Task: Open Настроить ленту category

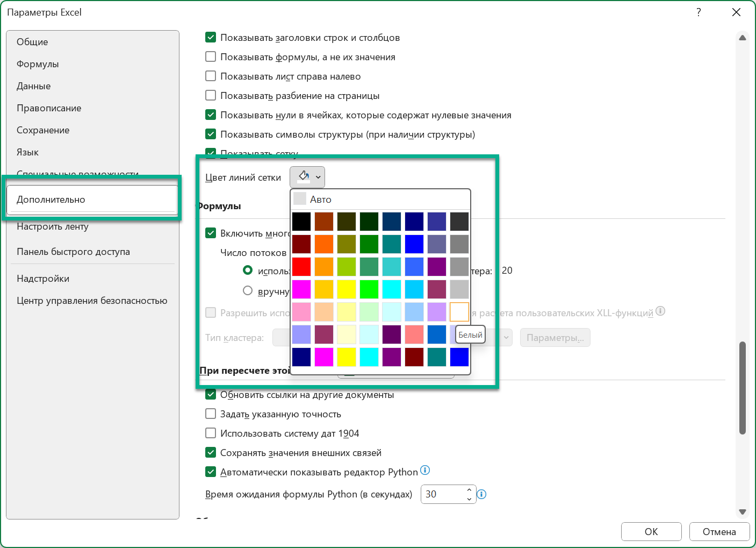Action: (x=92, y=226)
